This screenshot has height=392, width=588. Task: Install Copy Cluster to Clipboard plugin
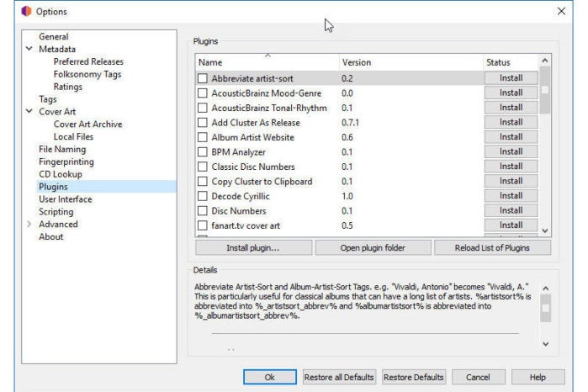point(511,181)
